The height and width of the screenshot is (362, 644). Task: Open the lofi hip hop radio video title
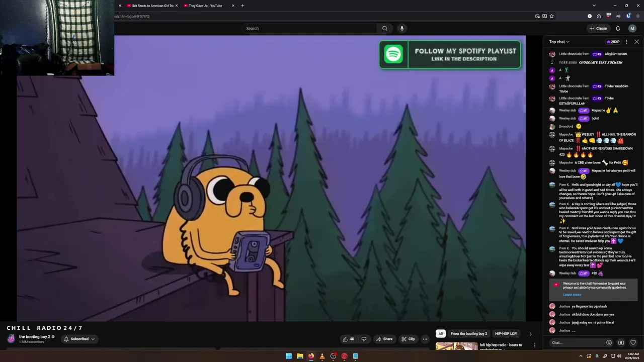(x=501, y=346)
